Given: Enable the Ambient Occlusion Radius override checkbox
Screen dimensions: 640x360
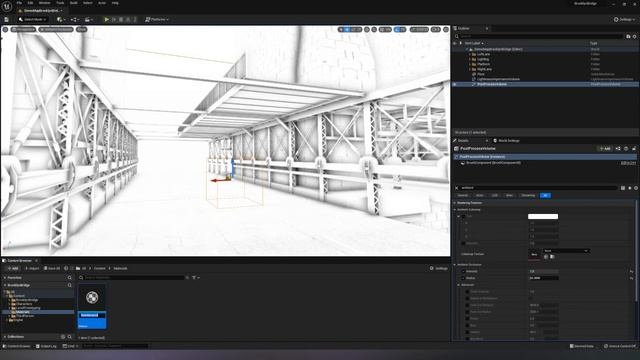Looking at the screenshot, I should coord(463,278).
